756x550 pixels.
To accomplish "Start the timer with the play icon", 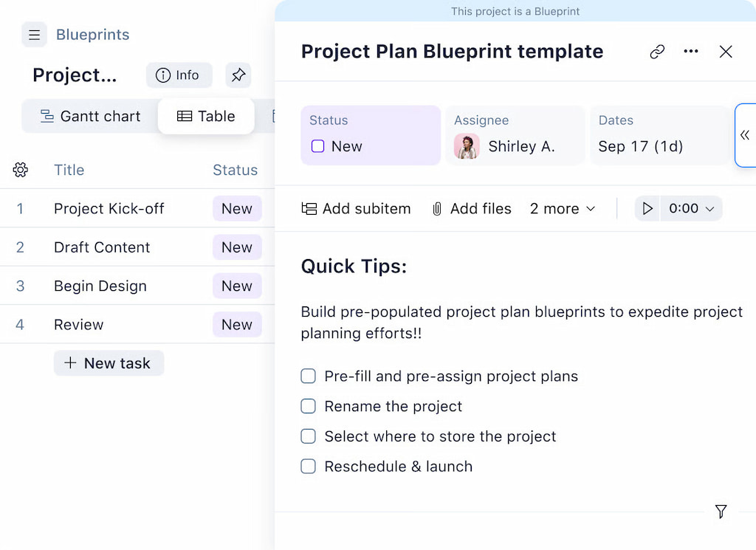I will tap(647, 208).
